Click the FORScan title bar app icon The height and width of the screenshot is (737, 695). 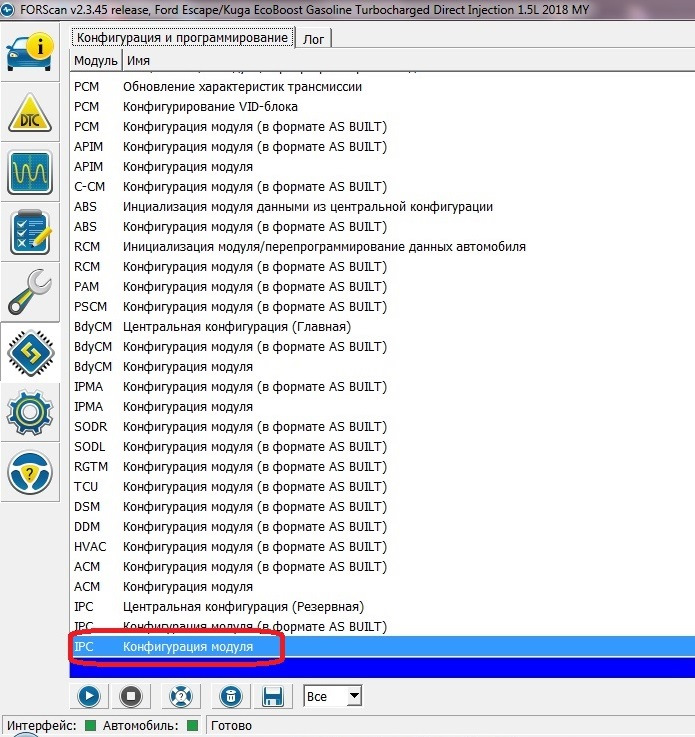point(7,9)
